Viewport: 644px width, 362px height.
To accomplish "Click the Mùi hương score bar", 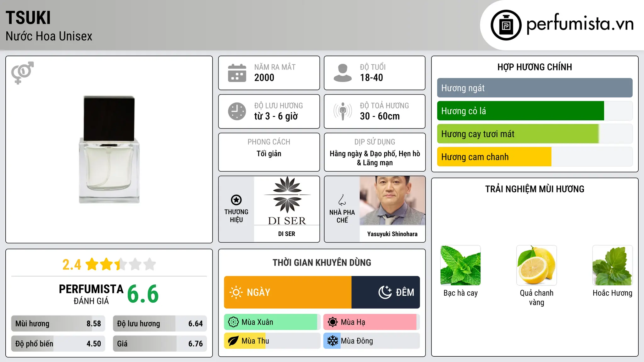I will point(58,324).
